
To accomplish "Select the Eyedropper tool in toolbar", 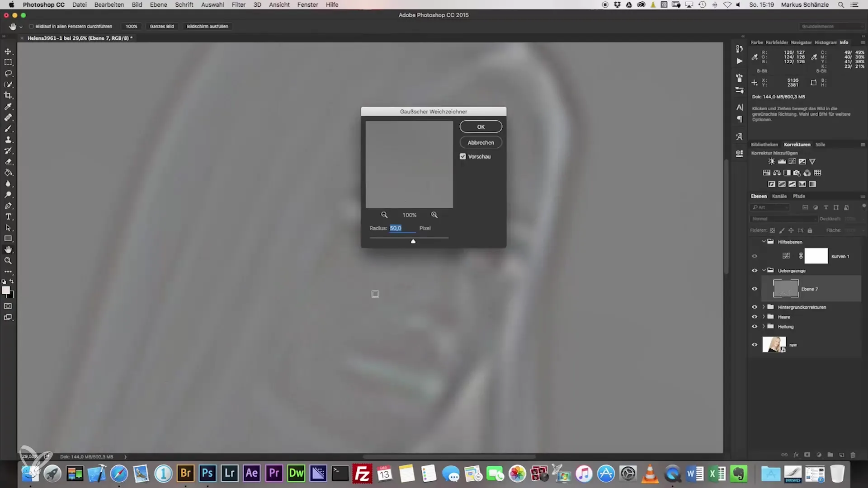I will [8, 107].
